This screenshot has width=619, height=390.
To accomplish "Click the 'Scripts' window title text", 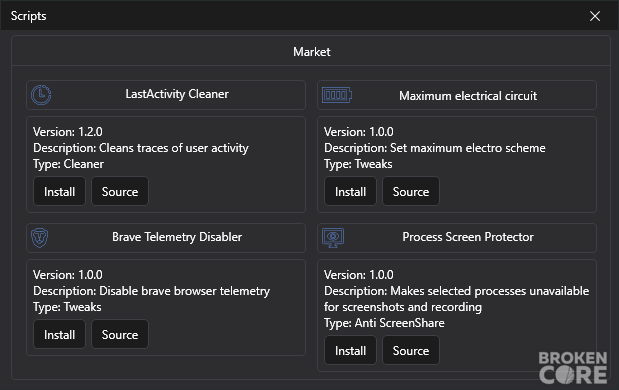I will pyautogui.click(x=28, y=16).
